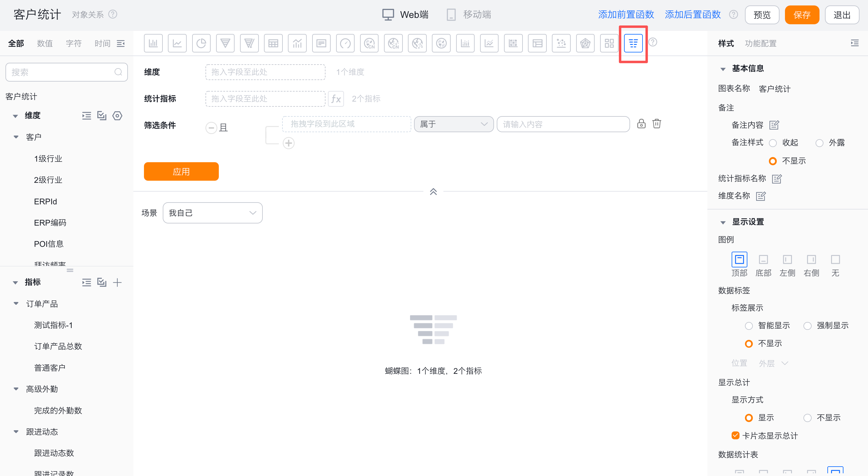Viewport: 868px width, 476px height.
Task: Pick the gauge dashboard chart icon
Action: click(345, 43)
